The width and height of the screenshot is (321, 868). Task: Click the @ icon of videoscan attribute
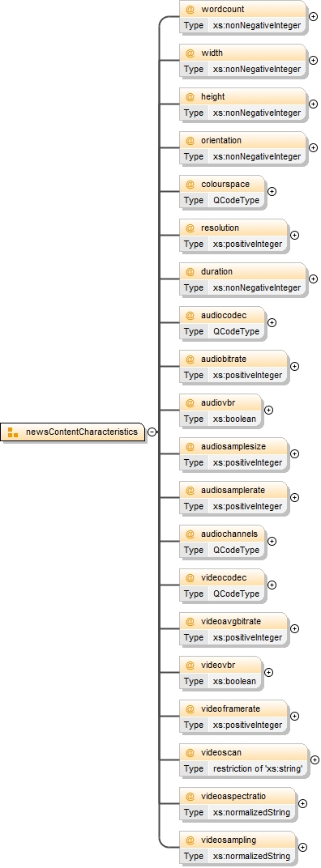[x=190, y=753]
